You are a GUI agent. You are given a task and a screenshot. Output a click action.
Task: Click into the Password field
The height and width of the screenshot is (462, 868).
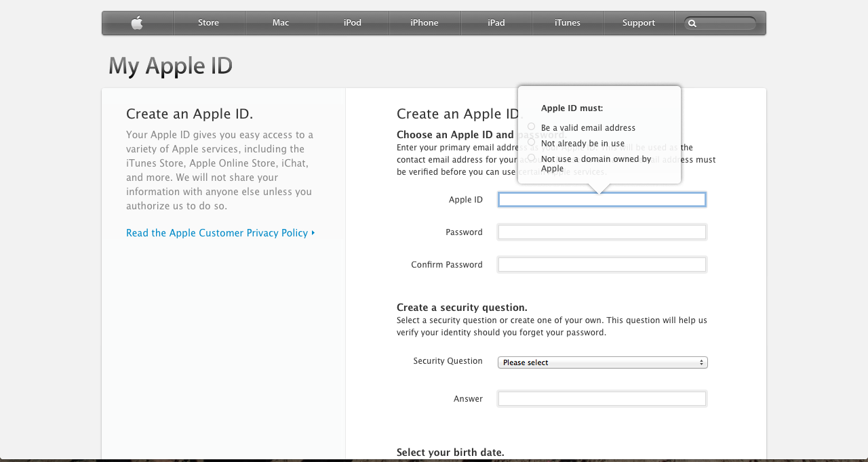tap(602, 232)
